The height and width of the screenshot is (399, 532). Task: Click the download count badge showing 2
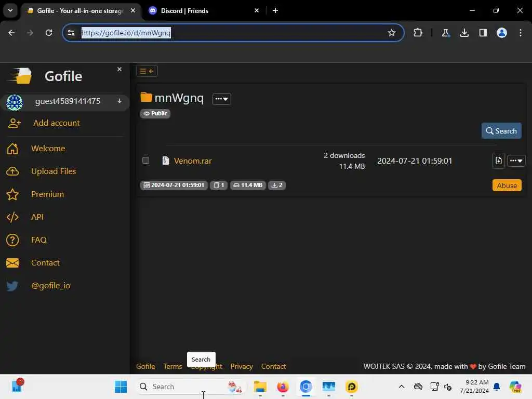point(277,185)
